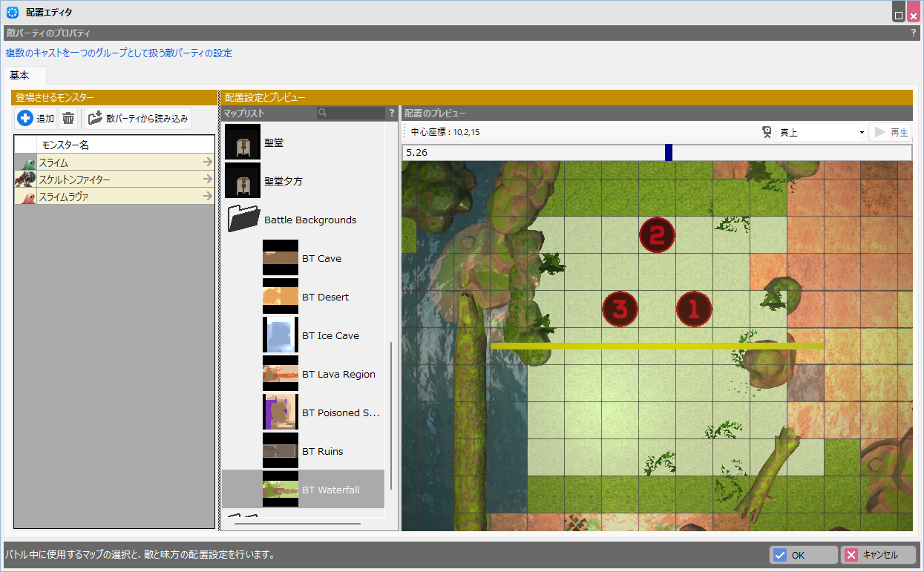This screenshot has width=924, height=572.
Task: Click the blue plus add monster icon
Action: pos(25,118)
